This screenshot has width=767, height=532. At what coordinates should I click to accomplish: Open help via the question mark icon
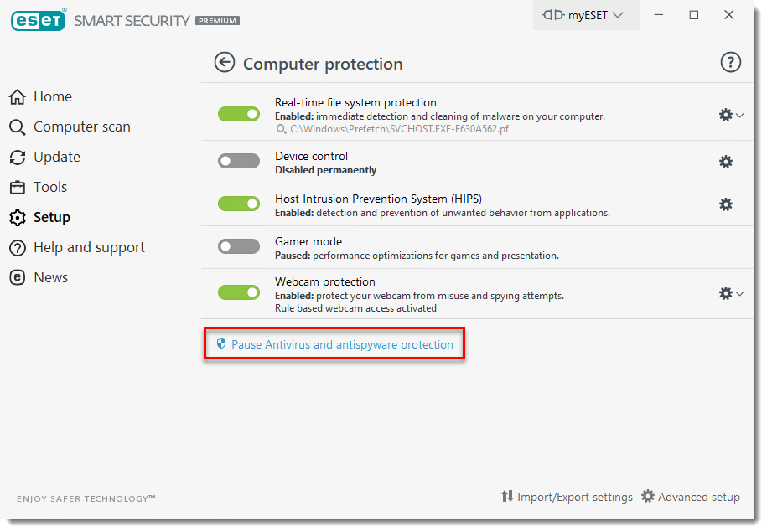(730, 62)
